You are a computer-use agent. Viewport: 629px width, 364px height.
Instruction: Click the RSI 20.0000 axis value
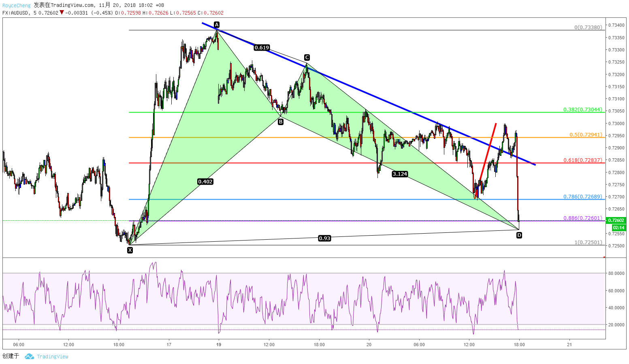(x=616, y=325)
